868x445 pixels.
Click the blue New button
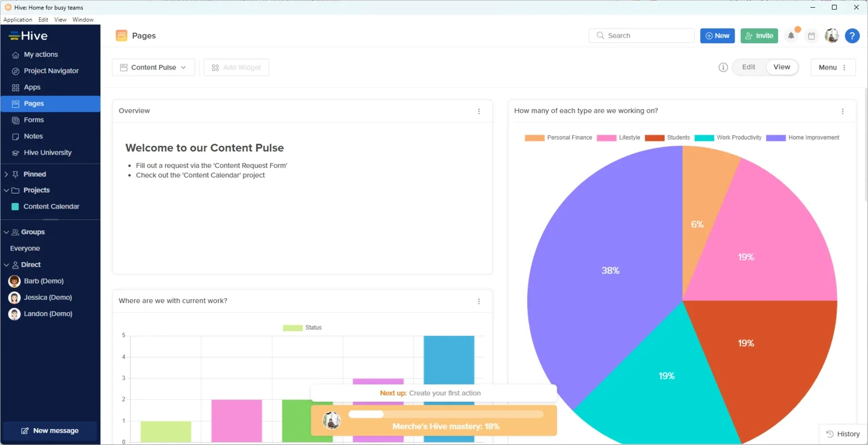click(717, 36)
